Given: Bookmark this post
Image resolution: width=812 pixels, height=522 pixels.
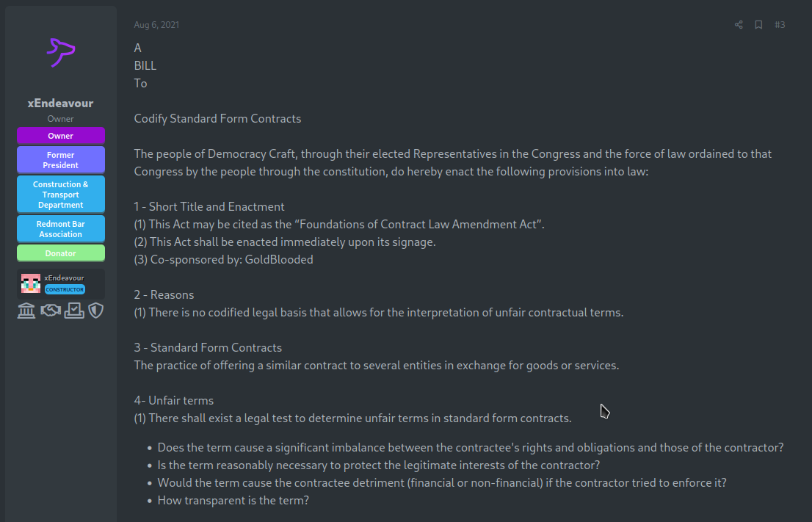Looking at the screenshot, I should 758,25.
